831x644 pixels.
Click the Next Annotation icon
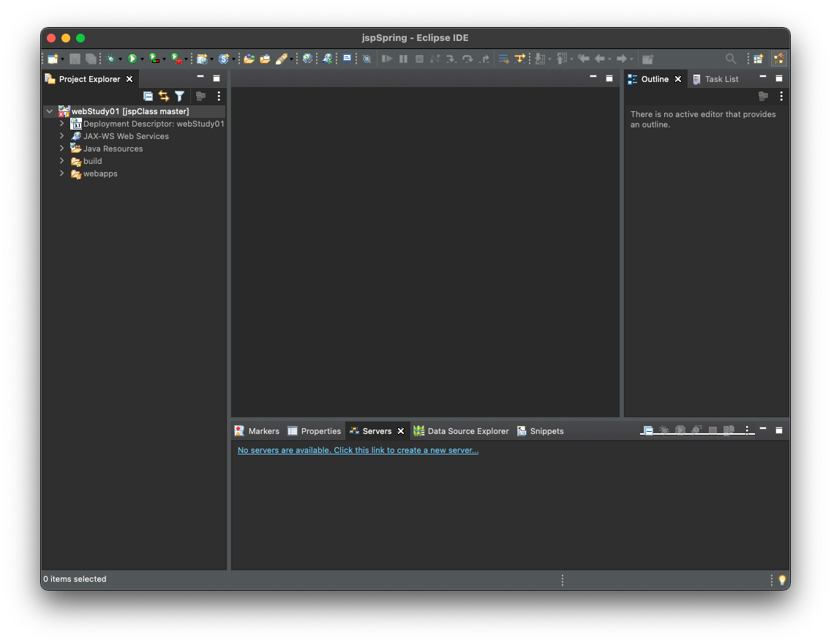tap(540, 59)
